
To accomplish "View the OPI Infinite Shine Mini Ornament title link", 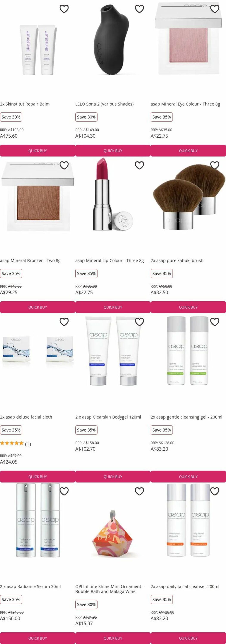I will 110,589.
